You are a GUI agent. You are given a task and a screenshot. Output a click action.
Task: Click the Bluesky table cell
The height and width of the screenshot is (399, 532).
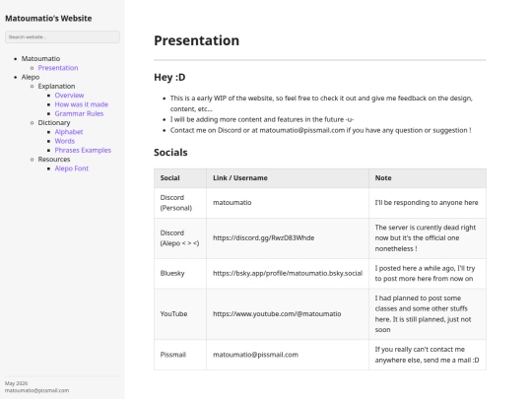point(180,274)
